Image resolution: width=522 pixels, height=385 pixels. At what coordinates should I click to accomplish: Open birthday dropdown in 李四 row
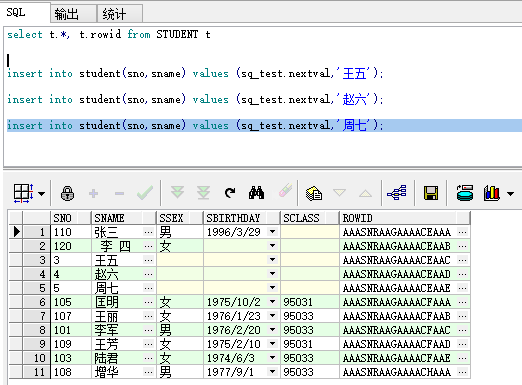pyautogui.click(x=273, y=246)
